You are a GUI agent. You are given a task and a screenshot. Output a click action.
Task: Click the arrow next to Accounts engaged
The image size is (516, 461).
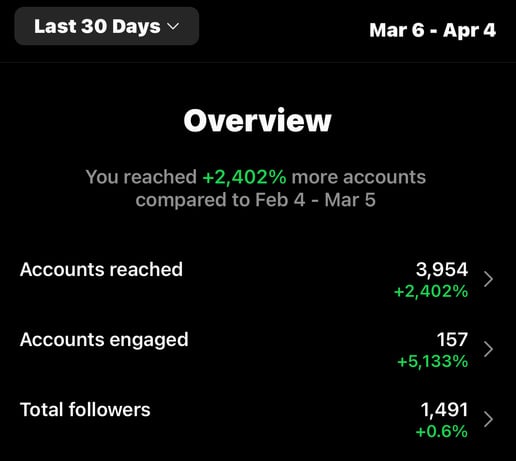click(x=488, y=349)
